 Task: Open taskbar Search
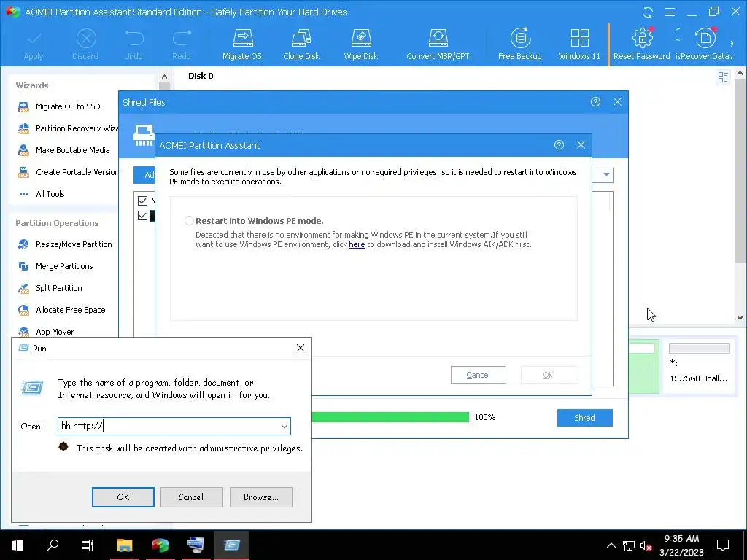(53, 545)
